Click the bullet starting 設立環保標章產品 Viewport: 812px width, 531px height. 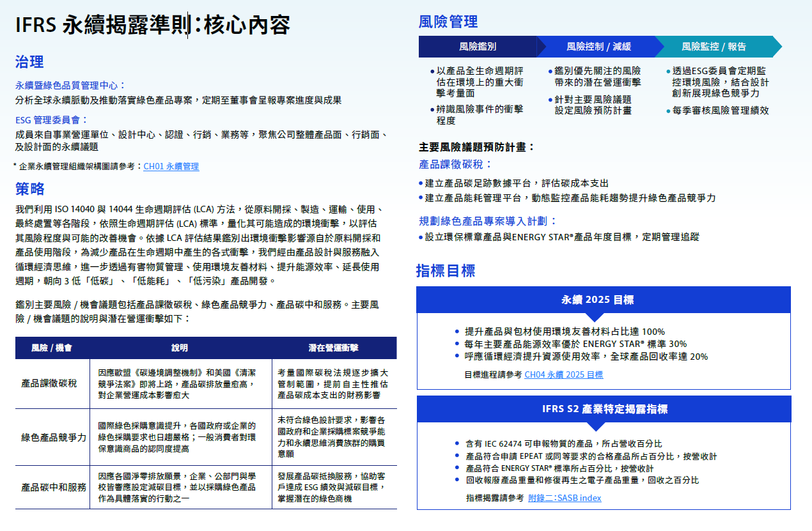click(559, 237)
